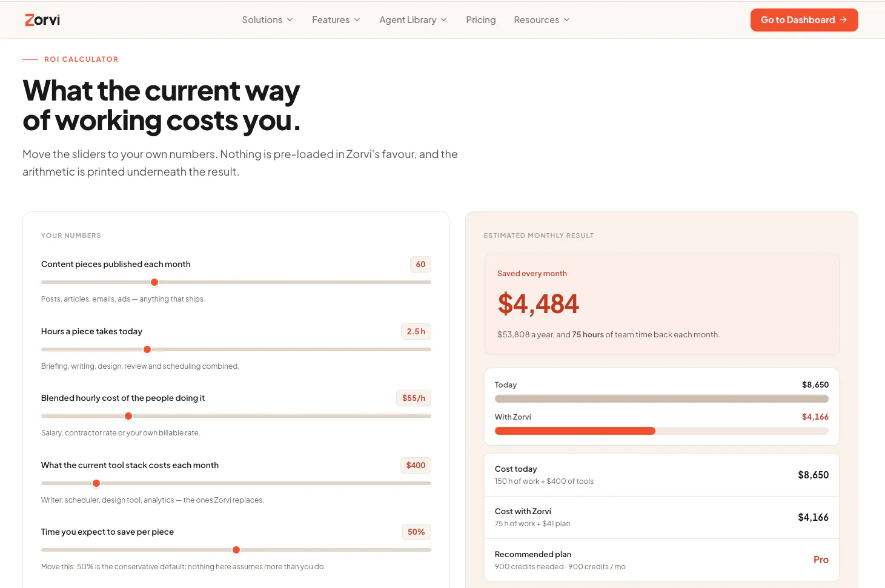Click the $4,484 saved amount
Screen dimensions: 885x588
pos(539,304)
